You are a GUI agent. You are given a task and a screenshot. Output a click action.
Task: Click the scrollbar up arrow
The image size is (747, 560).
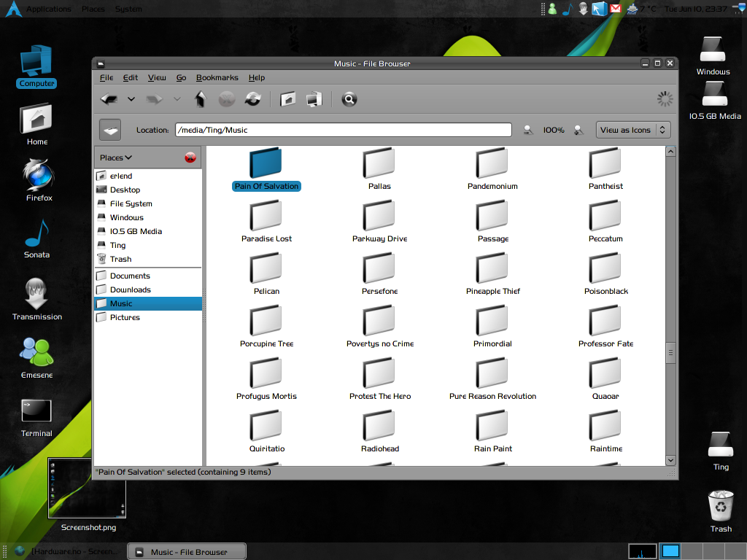pyautogui.click(x=670, y=152)
